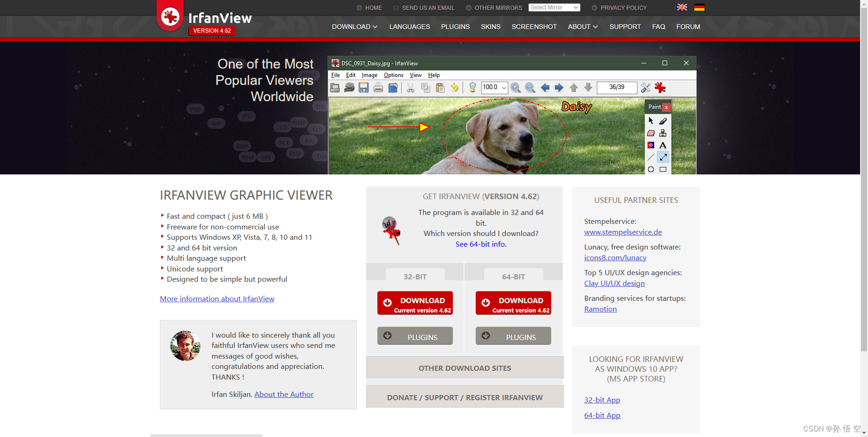Viewport: 868px width, 437px height.
Task: Select the arrow selection tool in Paint panel
Action: (x=651, y=121)
